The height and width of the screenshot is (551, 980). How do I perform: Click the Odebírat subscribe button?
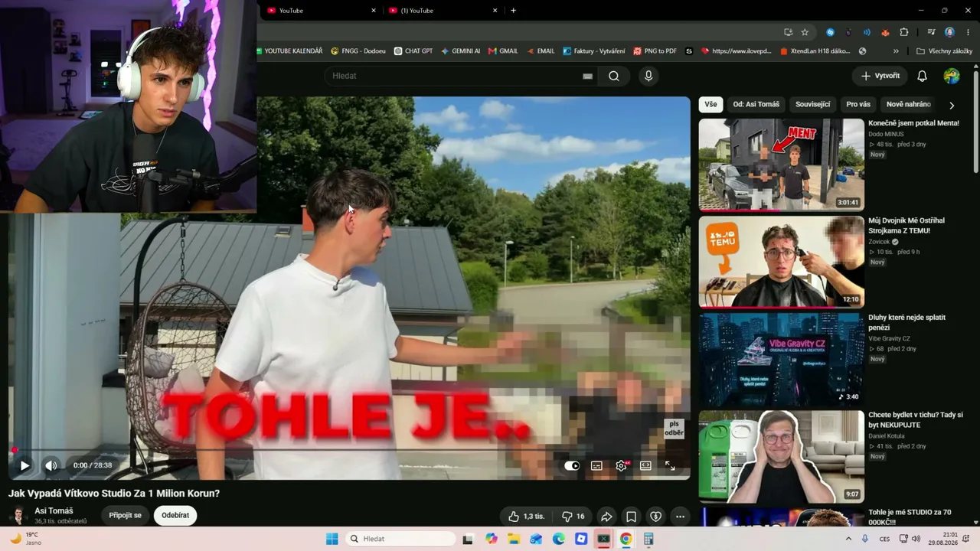175,515
